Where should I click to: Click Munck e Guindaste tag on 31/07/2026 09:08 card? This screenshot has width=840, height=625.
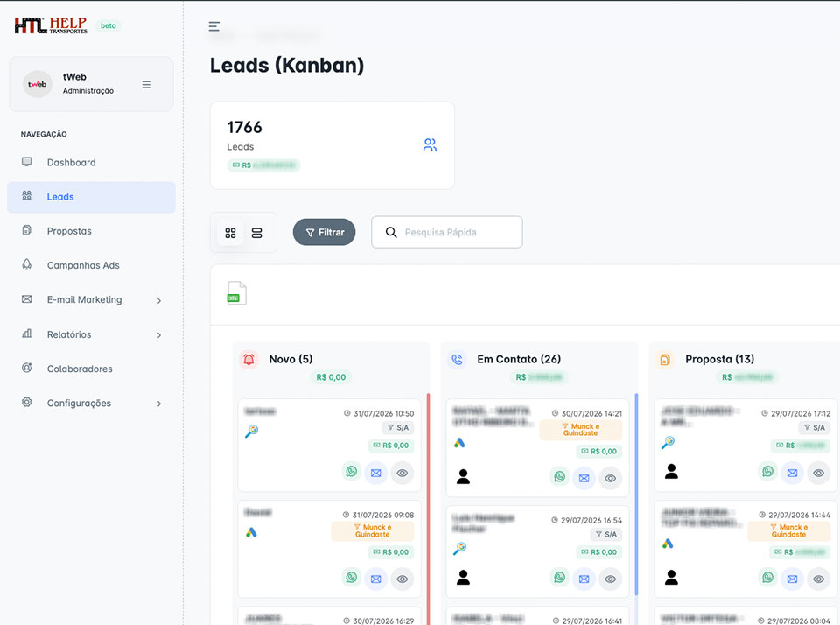tap(373, 530)
